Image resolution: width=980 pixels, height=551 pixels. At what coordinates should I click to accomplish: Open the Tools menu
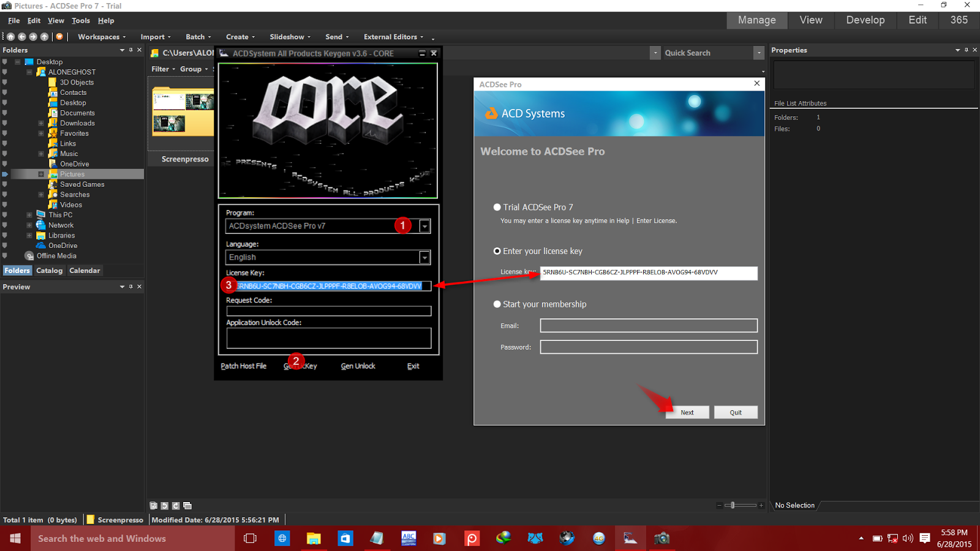[81, 21]
